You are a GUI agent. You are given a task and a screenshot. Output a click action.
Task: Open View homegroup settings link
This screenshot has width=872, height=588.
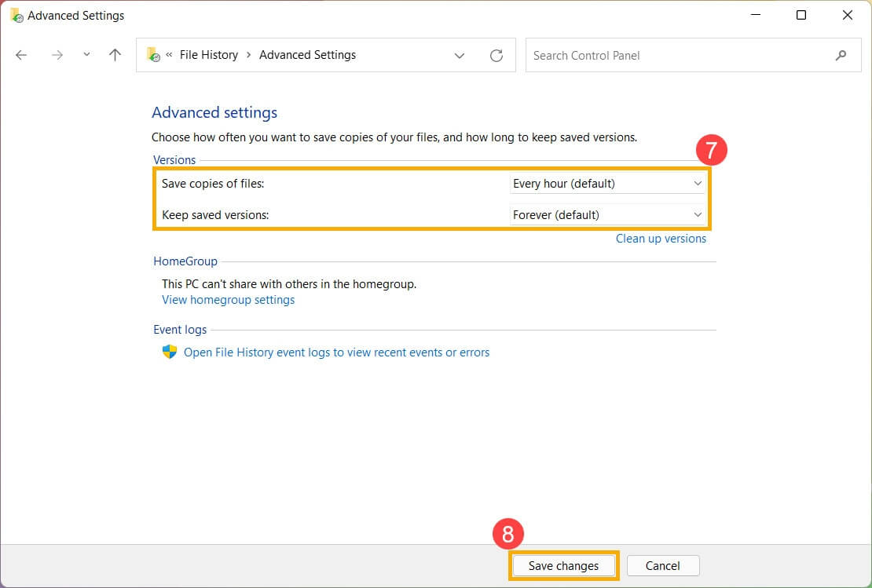coord(228,300)
